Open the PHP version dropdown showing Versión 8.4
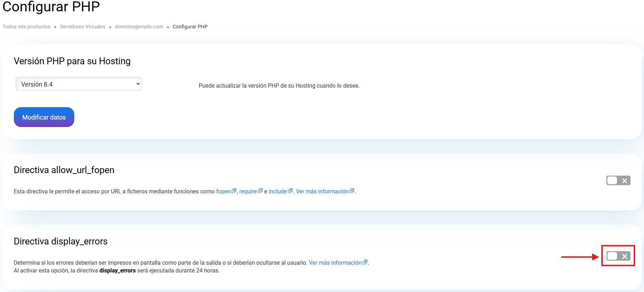Image resolution: width=644 pixels, height=292 pixels. click(x=79, y=84)
